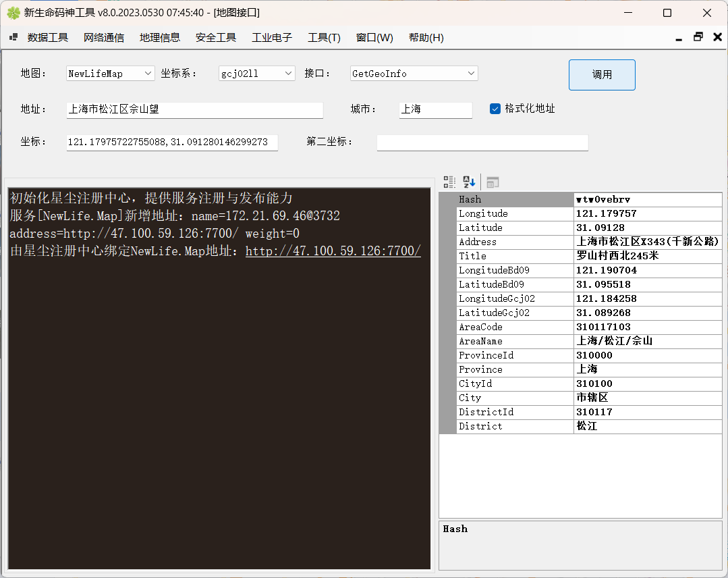
Task: Click the log line starting 初始化星尘注册中心
Action: (x=151, y=199)
